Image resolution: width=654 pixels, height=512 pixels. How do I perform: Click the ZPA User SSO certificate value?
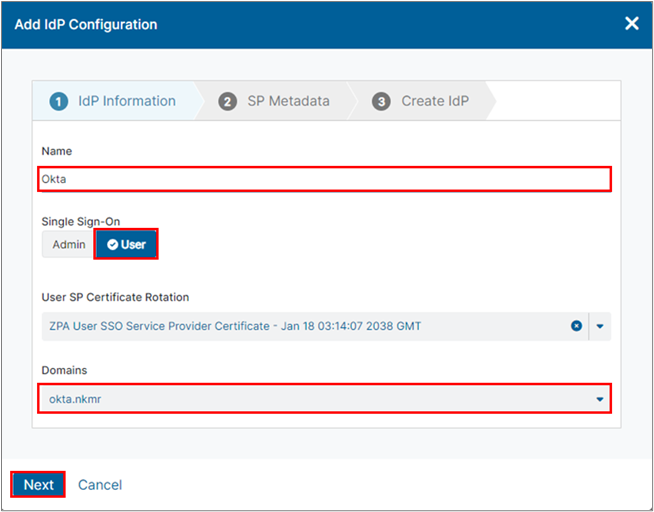235,326
